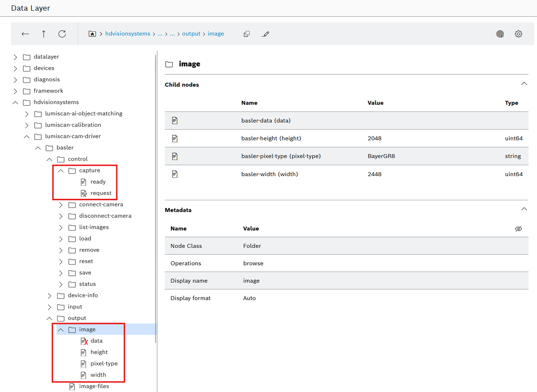Viewport: 537px width, 392px height.
Task: Click the data node icon with red X
Action: pos(84,341)
